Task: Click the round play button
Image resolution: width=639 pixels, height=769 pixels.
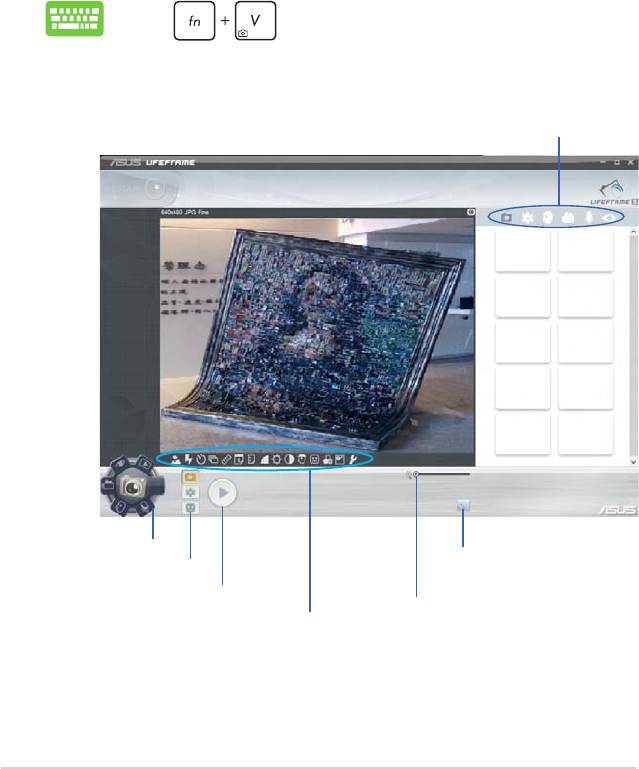Action: [x=222, y=492]
